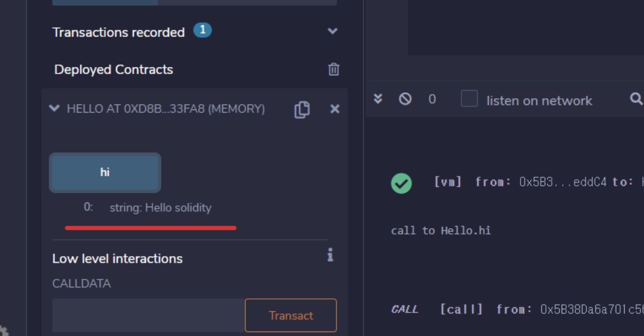Remove the HELLO contract instance

click(335, 109)
